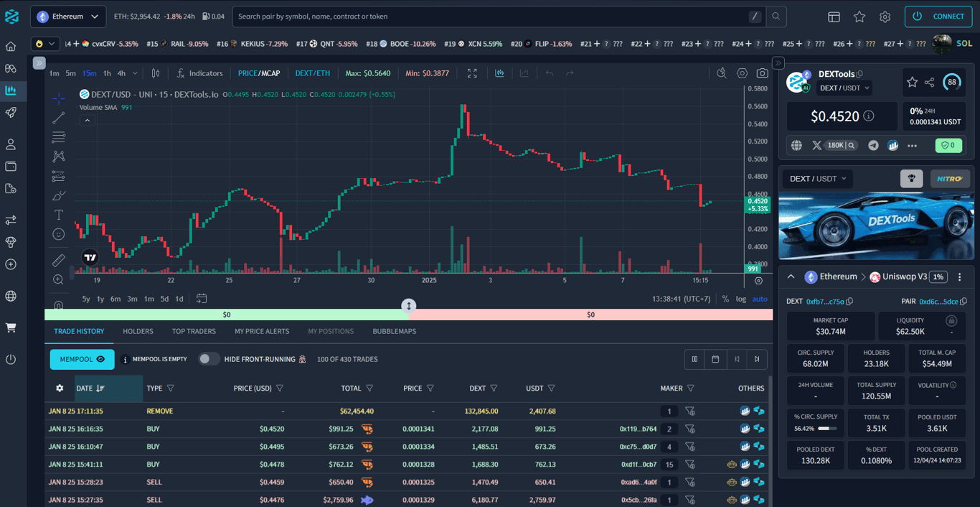
Task: Pause the trade history feed
Action: click(x=694, y=359)
